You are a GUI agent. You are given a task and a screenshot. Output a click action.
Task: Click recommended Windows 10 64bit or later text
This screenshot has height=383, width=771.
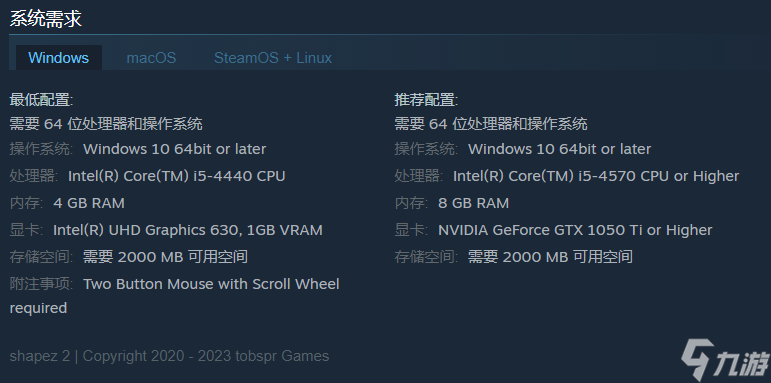tap(560, 149)
